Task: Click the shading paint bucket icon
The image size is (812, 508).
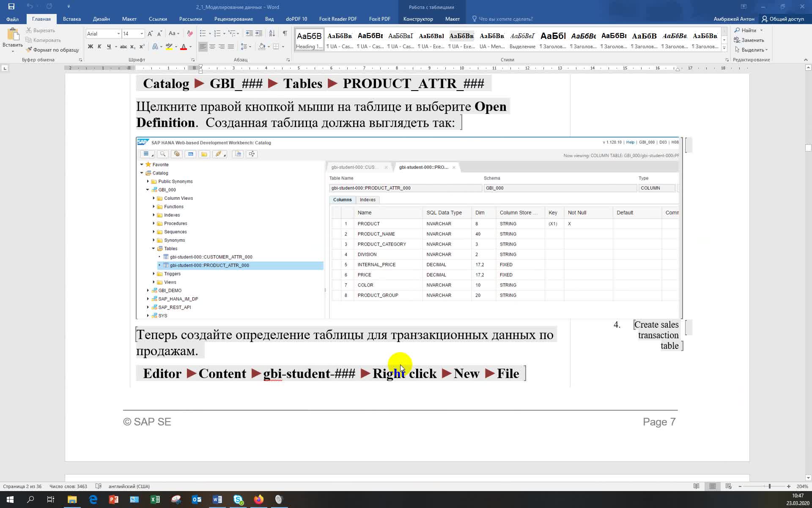Action: 262,47
